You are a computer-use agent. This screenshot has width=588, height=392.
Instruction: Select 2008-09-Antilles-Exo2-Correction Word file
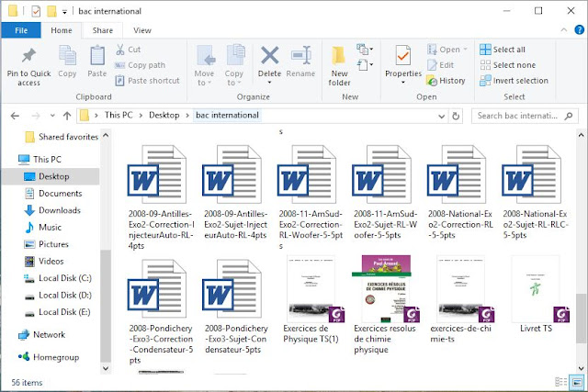click(x=161, y=197)
